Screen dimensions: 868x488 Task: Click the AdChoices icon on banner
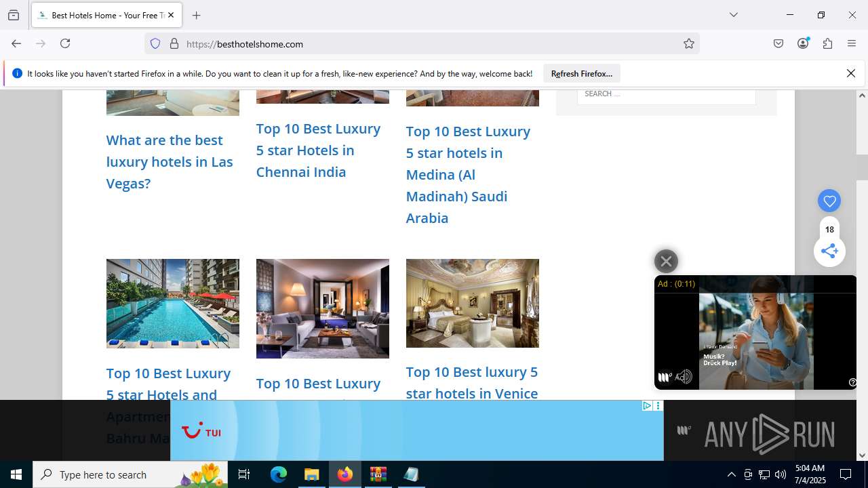tap(647, 405)
